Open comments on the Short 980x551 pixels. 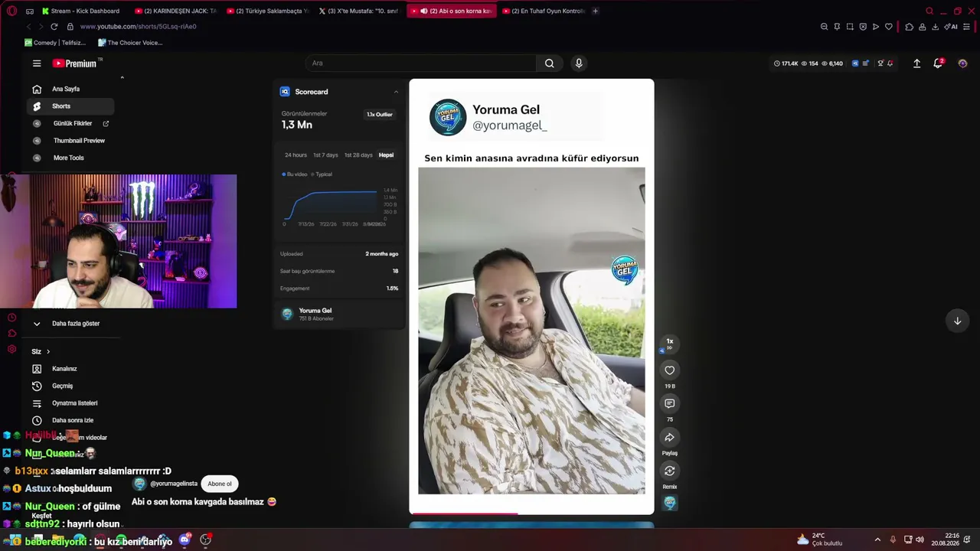point(670,403)
